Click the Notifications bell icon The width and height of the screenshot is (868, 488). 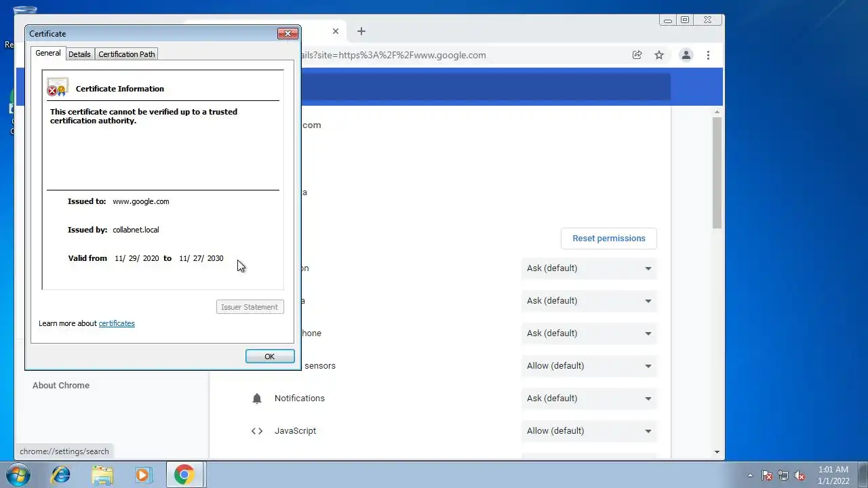point(257,399)
